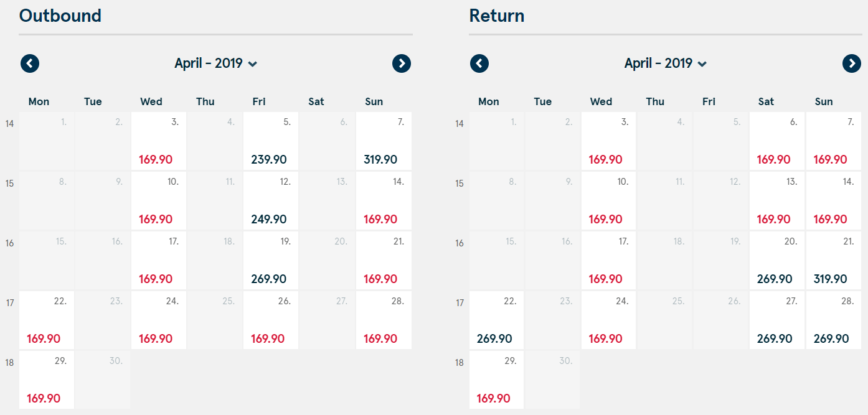Viewport: 868px width, 415px height.
Task: Go to next month in Return calendar
Action: [x=852, y=63]
